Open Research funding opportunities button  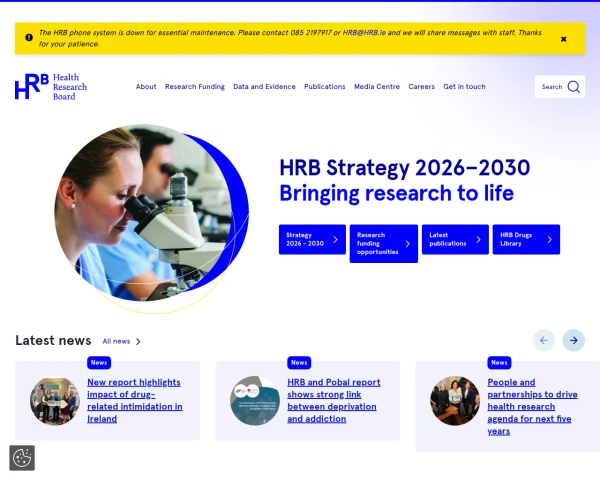pyautogui.click(x=384, y=244)
